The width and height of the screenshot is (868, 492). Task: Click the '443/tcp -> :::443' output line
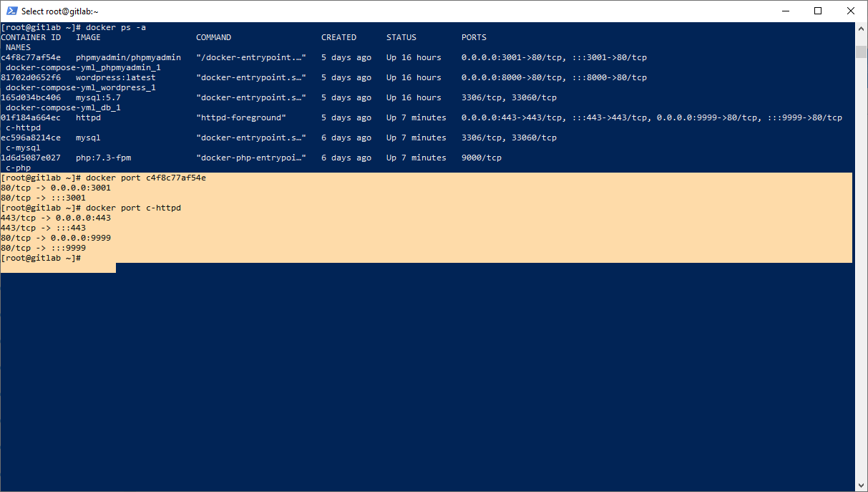43,228
